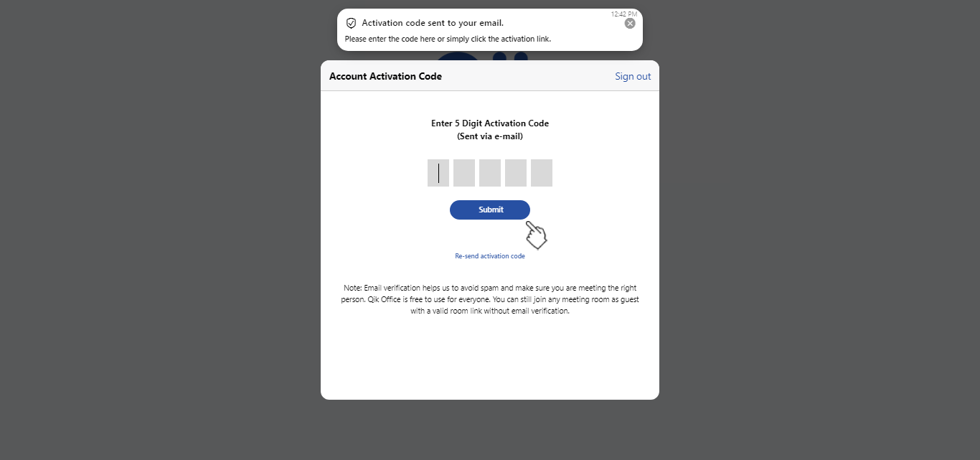Image resolution: width=980 pixels, height=460 pixels.
Task: Click the Sent via e-mail subtitle text
Action: [489, 136]
